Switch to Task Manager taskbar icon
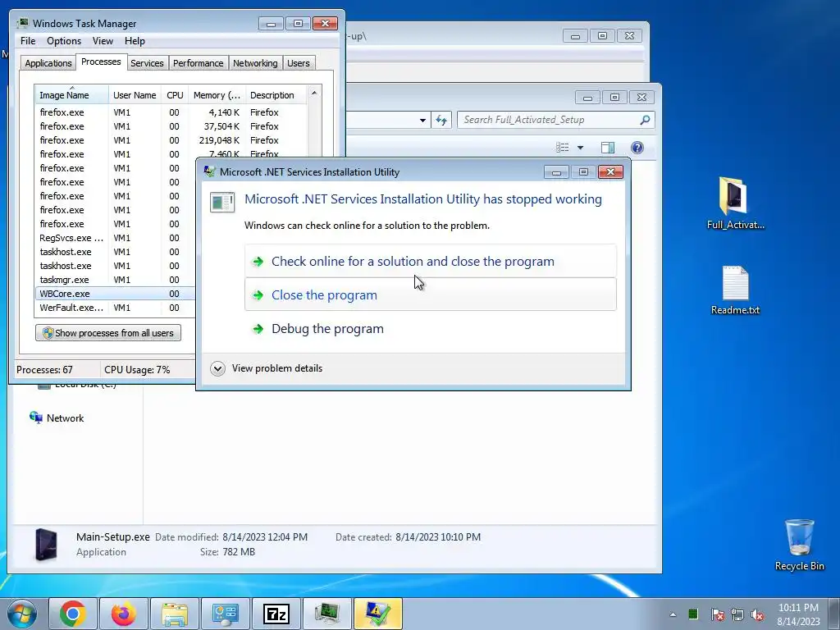 [327, 614]
